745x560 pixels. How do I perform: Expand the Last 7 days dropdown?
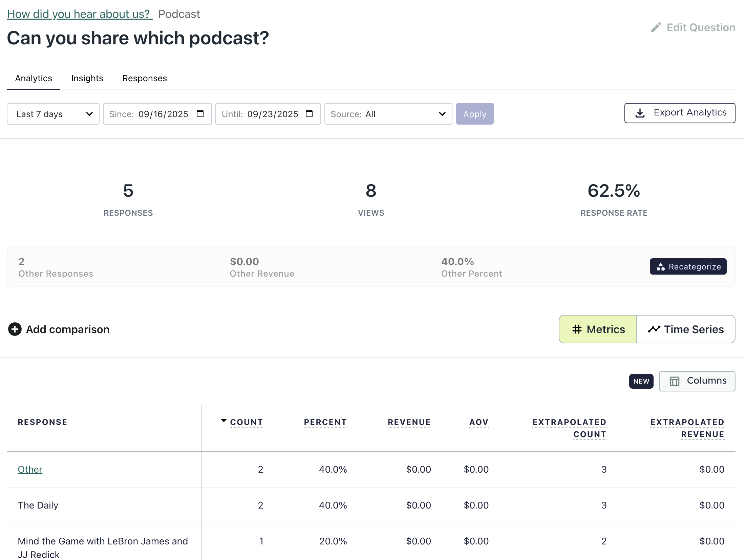coord(53,114)
